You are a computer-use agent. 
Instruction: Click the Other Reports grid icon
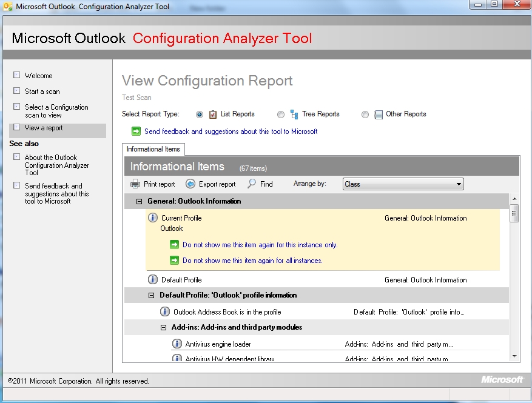pos(378,114)
